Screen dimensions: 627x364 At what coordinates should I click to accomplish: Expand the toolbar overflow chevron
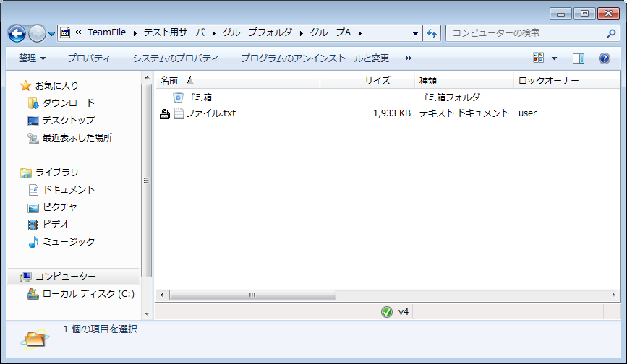coord(409,58)
